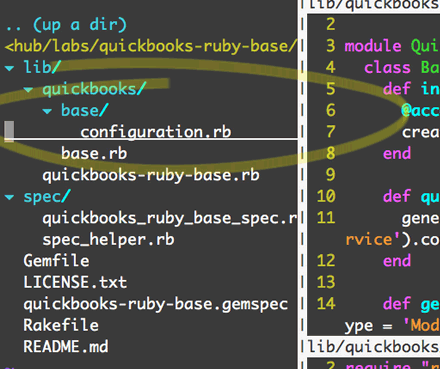
Task: Click line number 14 in editor
Action: click(x=326, y=304)
